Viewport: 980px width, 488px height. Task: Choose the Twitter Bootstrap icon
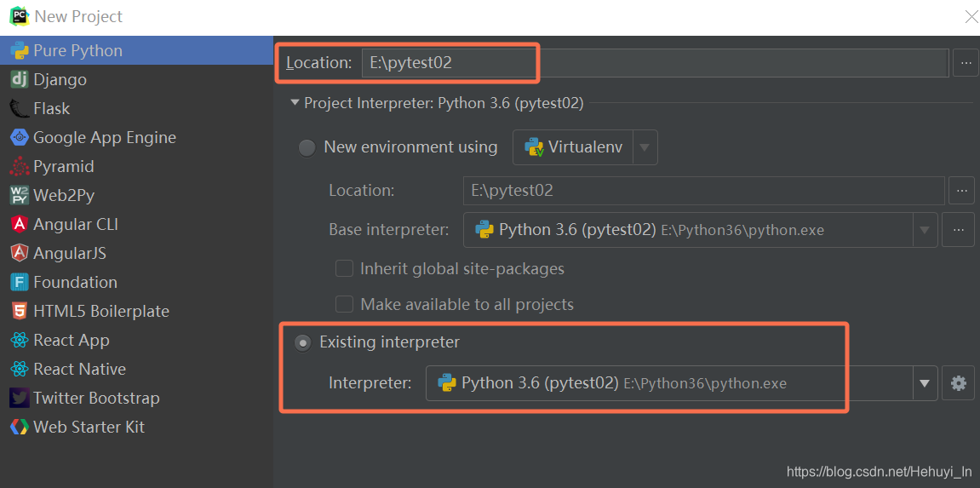click(x=19, y=398)
